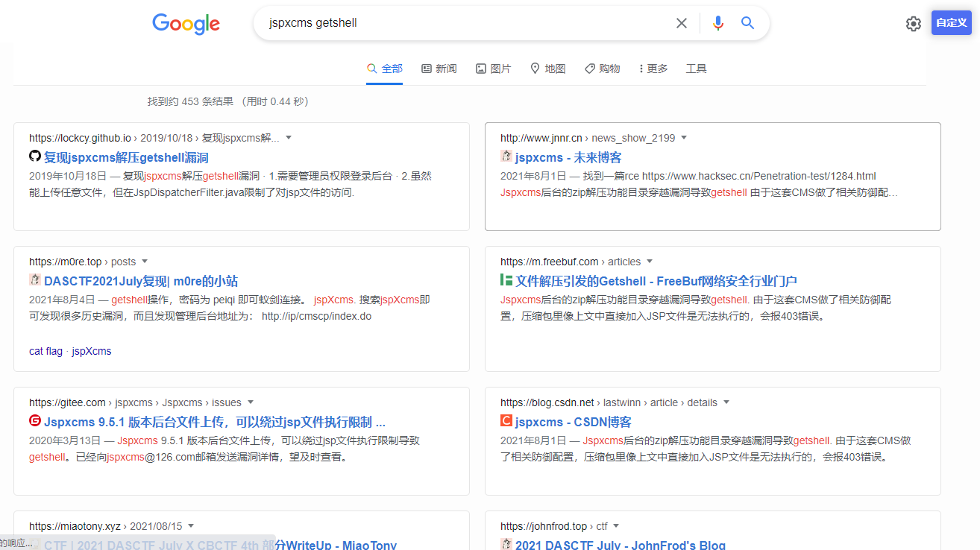Screen dimensions: 980x550
Task: Open result 2021 DASCTF July - JohnFrod's Blog
Action: tap(621, 545)
